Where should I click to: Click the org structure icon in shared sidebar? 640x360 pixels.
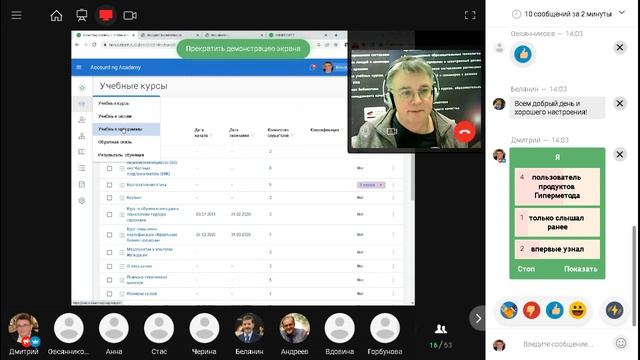point(82,136)
